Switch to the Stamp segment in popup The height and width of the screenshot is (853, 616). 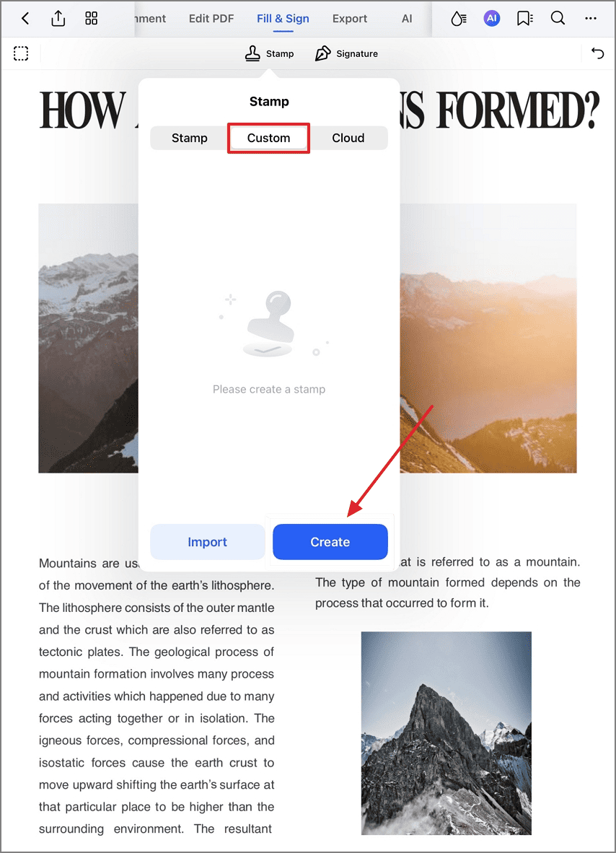[190, 138]
